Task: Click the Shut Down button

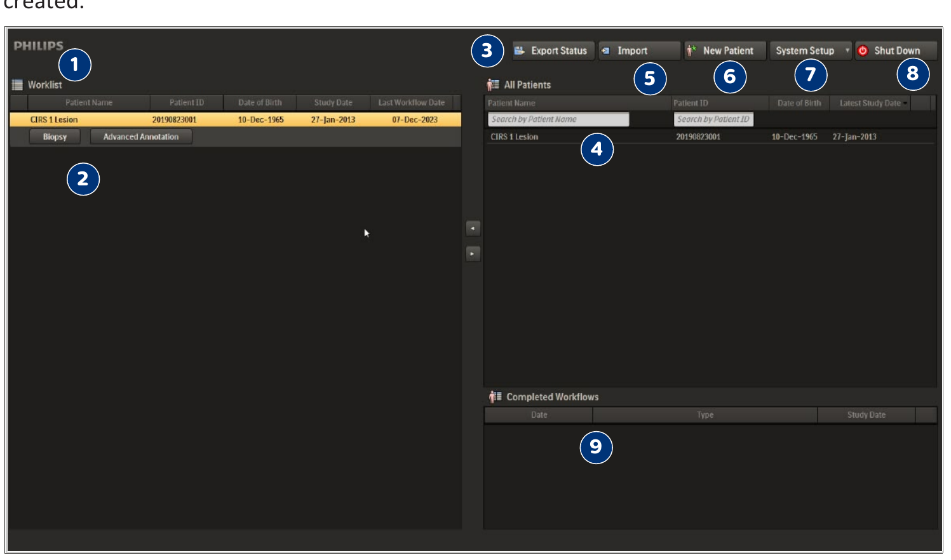Action: click(896, 51)
